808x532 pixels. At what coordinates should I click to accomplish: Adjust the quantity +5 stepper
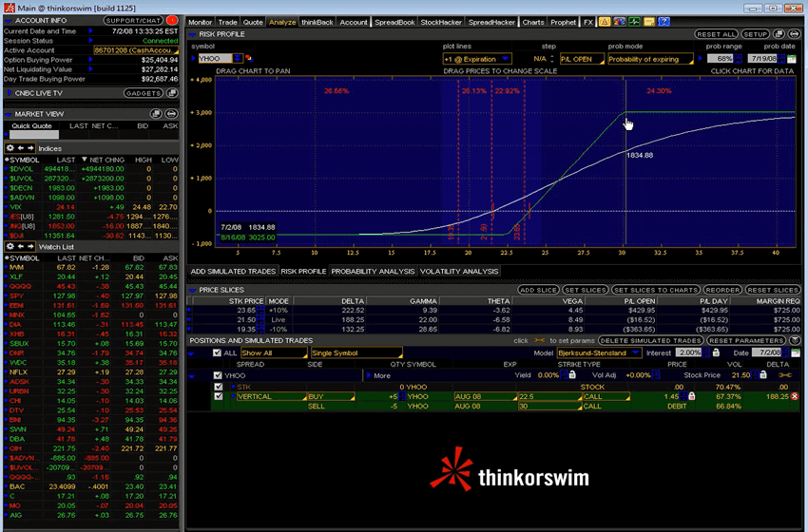click(x=402, y=396)
